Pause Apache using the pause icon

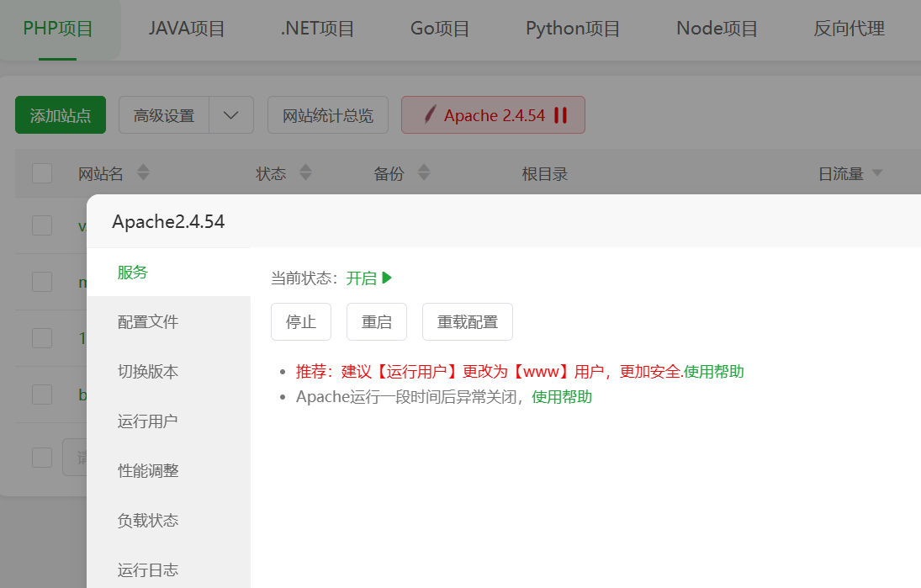561,115
